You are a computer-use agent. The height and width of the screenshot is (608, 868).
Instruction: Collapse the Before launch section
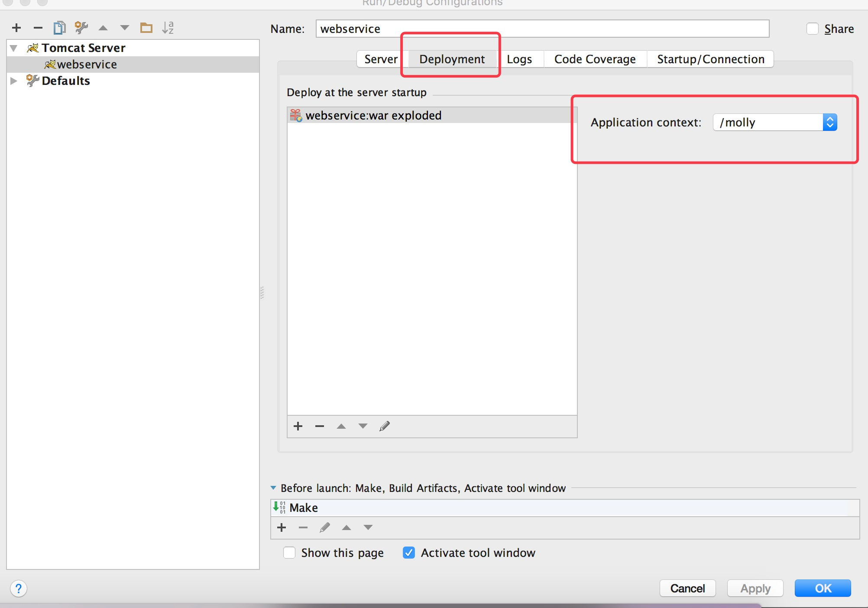273,488
